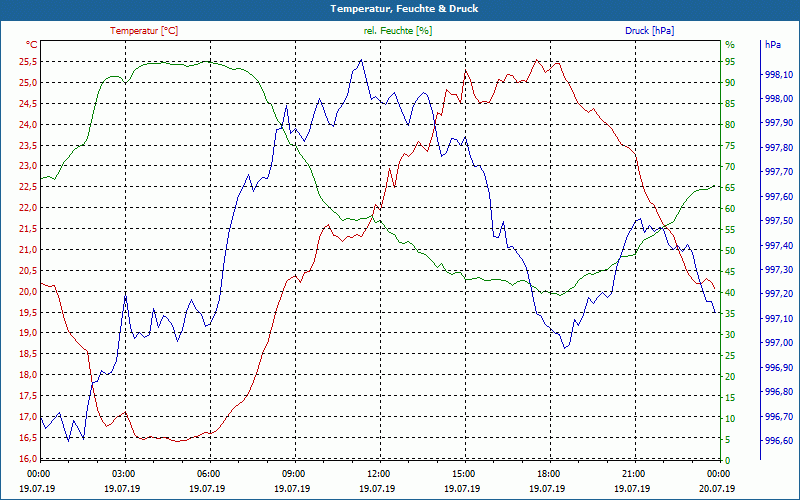The image size is (800, 500).
Task: Click the 997,10 pressure axis value
Action: click(779, 318)
